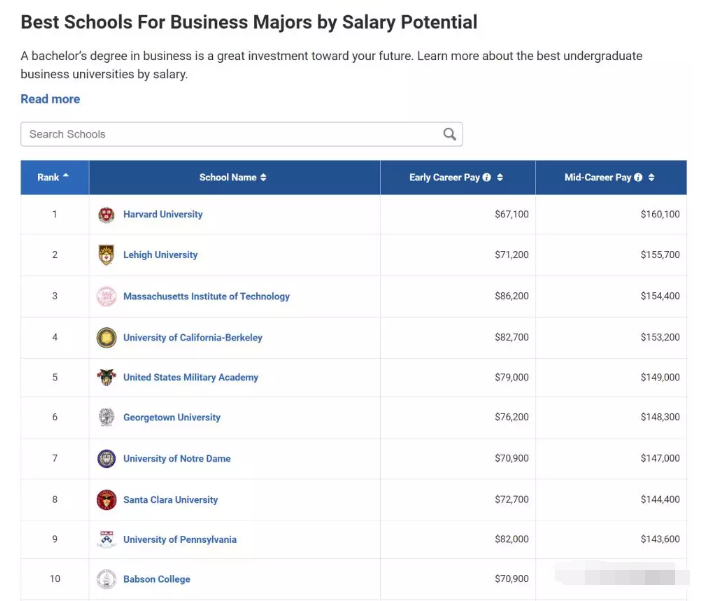This screenshot has width=709, height=601.
Task: Click the Early Career Pay header label
Action: click(444, 177)
